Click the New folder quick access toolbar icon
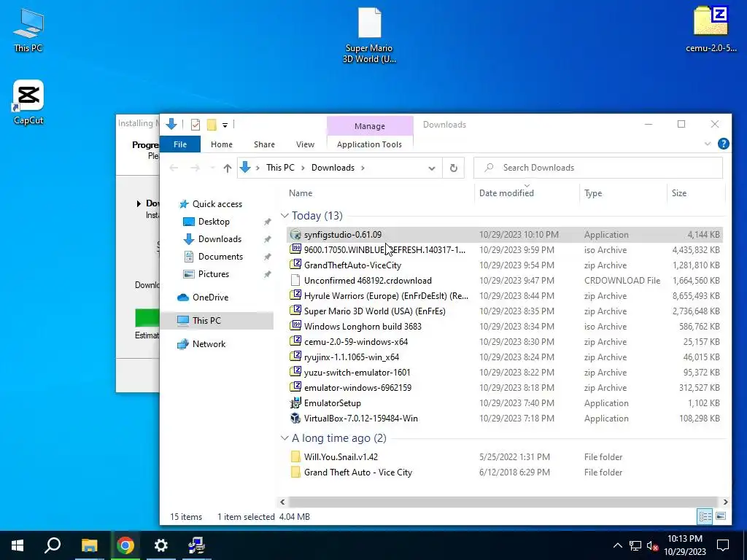The height and width of the screenshot is (560, 747). tap(212, 125)
